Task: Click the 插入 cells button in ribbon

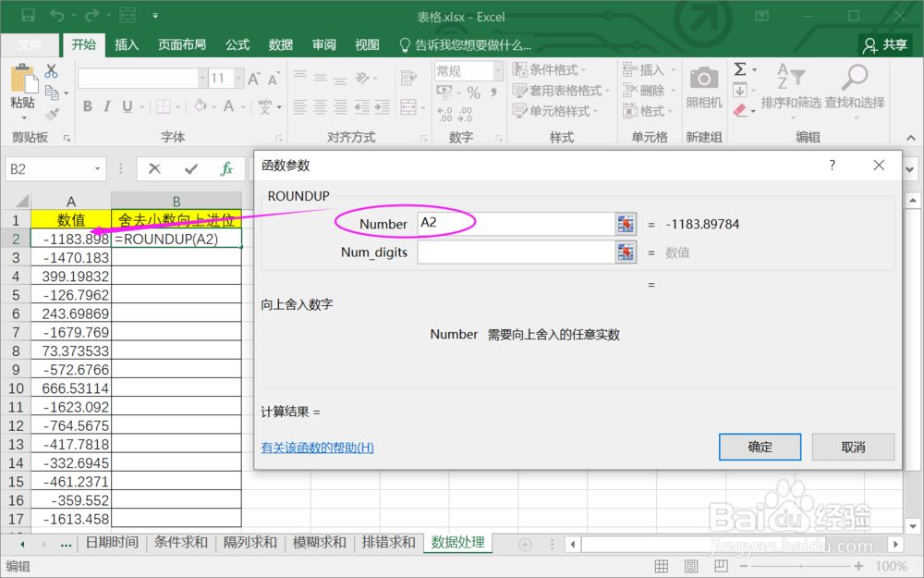Action: click(x=649, y=69)
